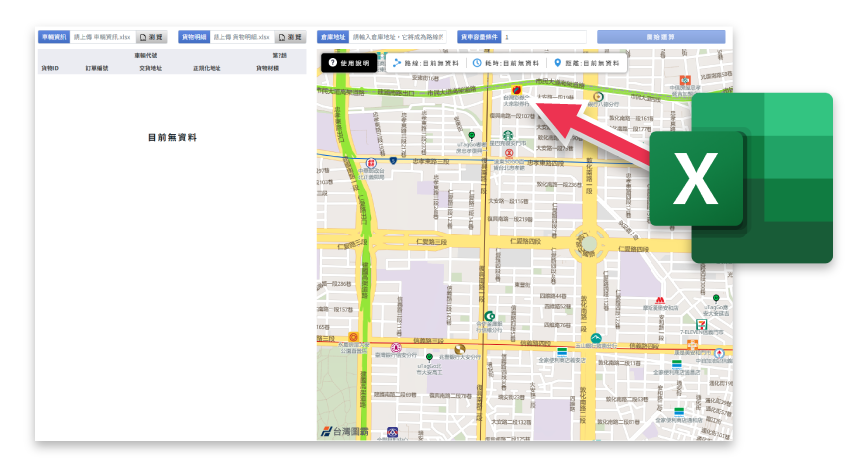The height and width of the screenshot is (469, 868).
Task: Click the 忠孝東路四段 road label on the map
Action: [x=546, y=163]
